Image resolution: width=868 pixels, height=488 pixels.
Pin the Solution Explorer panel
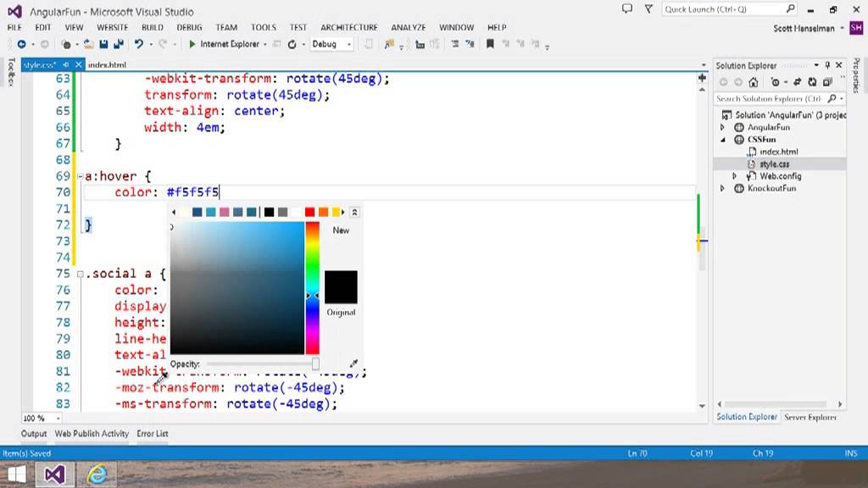click(827, 65)
